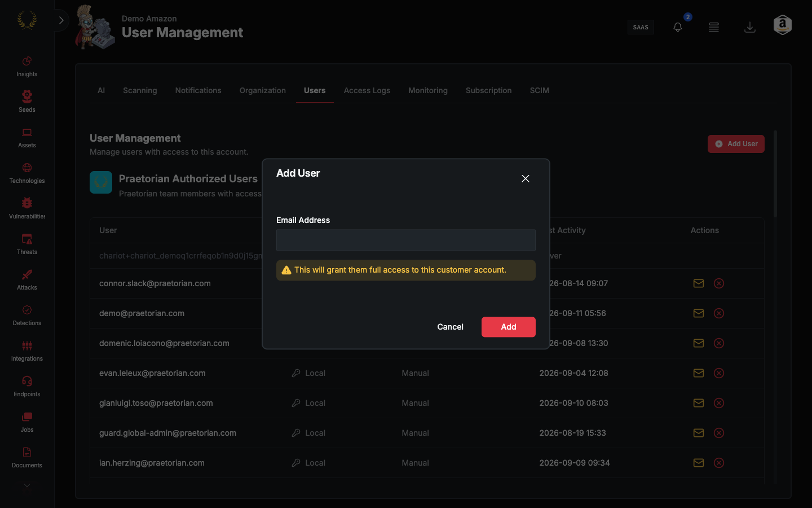This screenshot has height=508, width=812.
Task: Open Jobs in the sidebar
Action: (x=27, y=422)
